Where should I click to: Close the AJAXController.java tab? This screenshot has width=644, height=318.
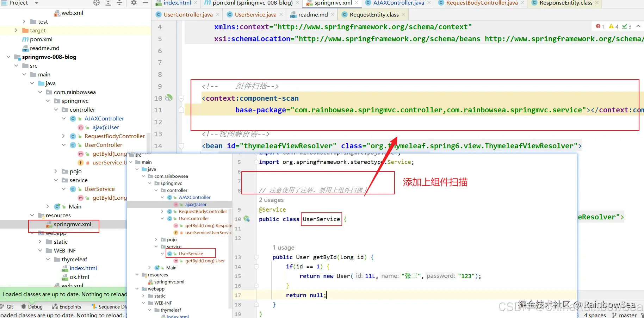(429, 3)
